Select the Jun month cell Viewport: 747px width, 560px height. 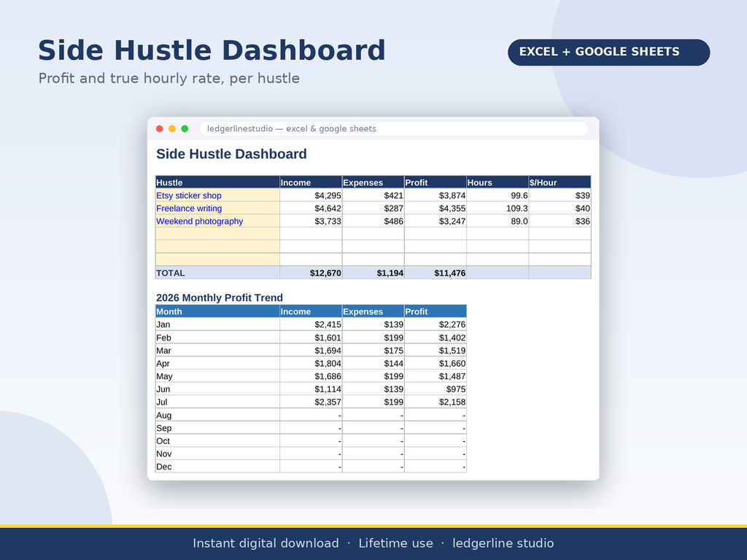click(x=217, y=389)
